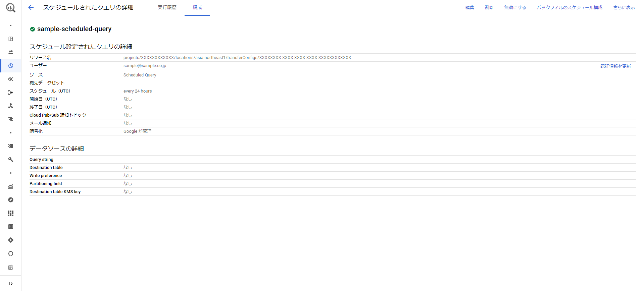Open the SQL workspace panel icon in sidebar
Viewport: 644px width, 291px height.
pyautogui.click(x=11, y=39)
